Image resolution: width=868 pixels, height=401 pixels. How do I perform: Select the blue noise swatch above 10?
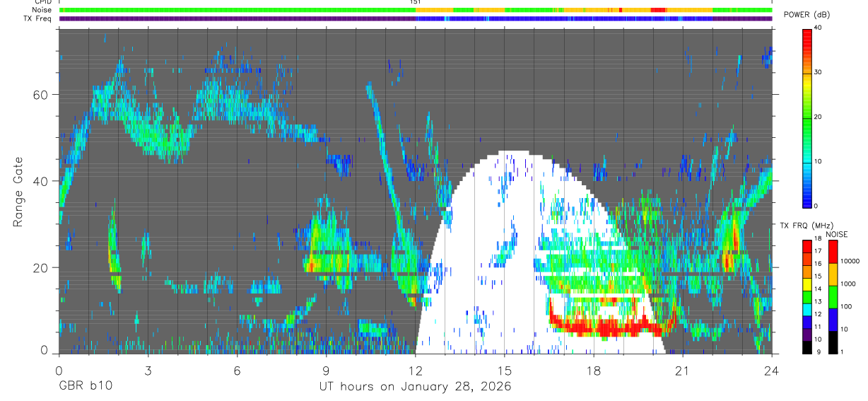(833, 320)
